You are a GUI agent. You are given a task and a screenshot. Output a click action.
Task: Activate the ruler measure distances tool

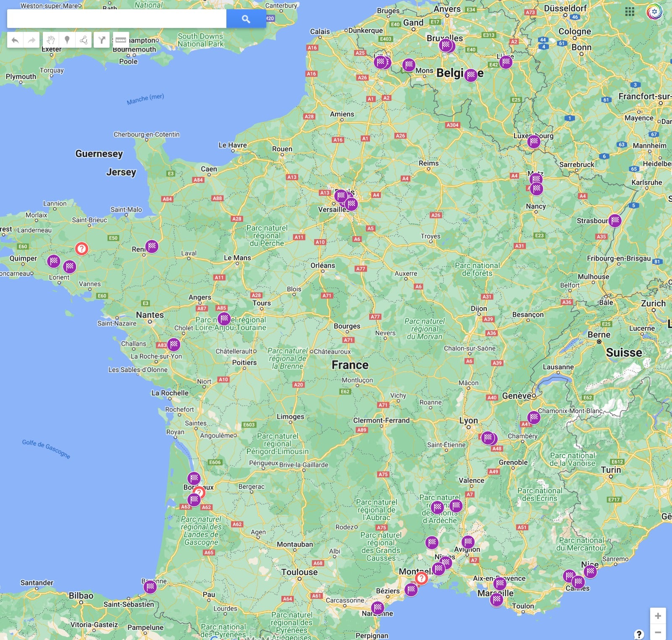(121, 40)
